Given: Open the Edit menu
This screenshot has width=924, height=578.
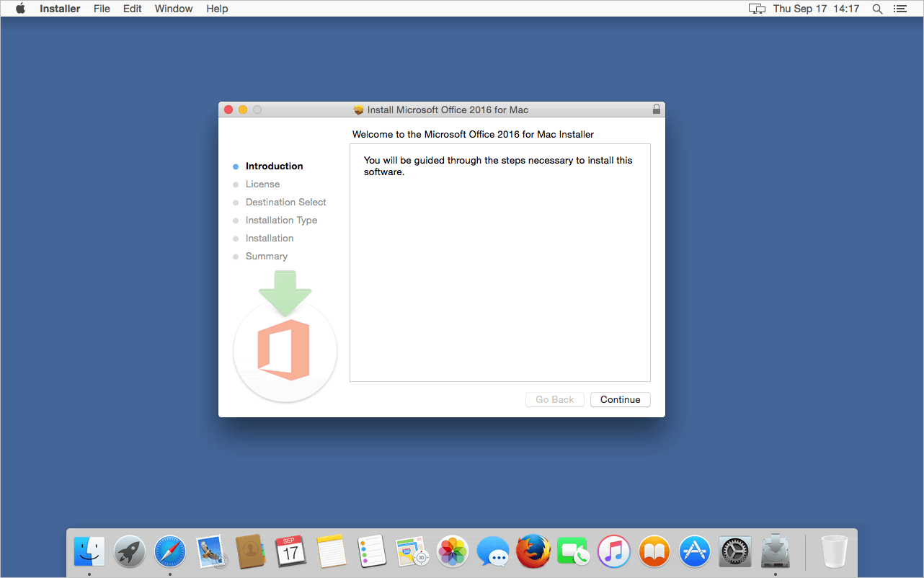Looking at the screenshot, I should click(132, 9).
